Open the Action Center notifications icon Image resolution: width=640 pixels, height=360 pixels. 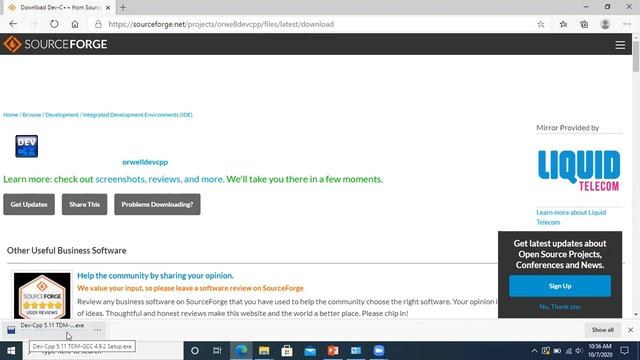click(x=624, y=351)
